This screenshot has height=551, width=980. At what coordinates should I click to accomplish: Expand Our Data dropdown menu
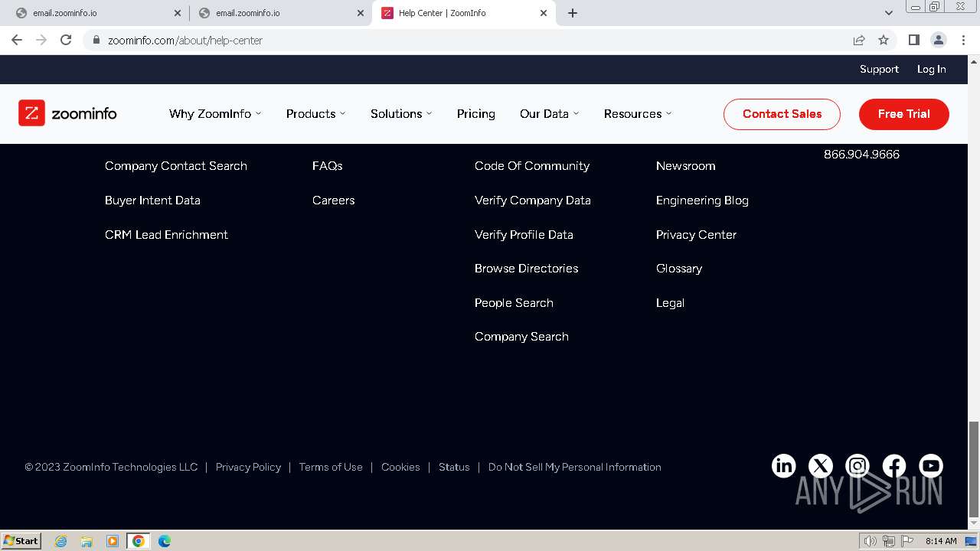pos(549,113)
